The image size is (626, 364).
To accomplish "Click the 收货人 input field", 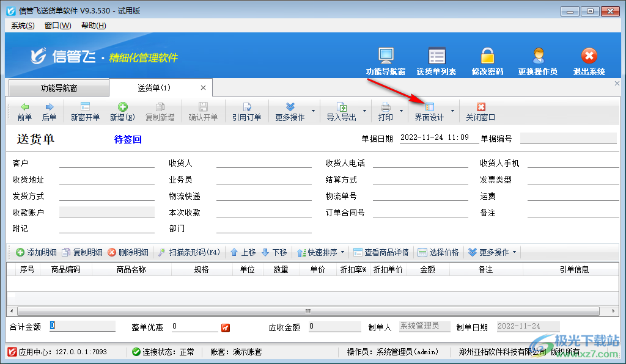I will (x=264, y=162).
